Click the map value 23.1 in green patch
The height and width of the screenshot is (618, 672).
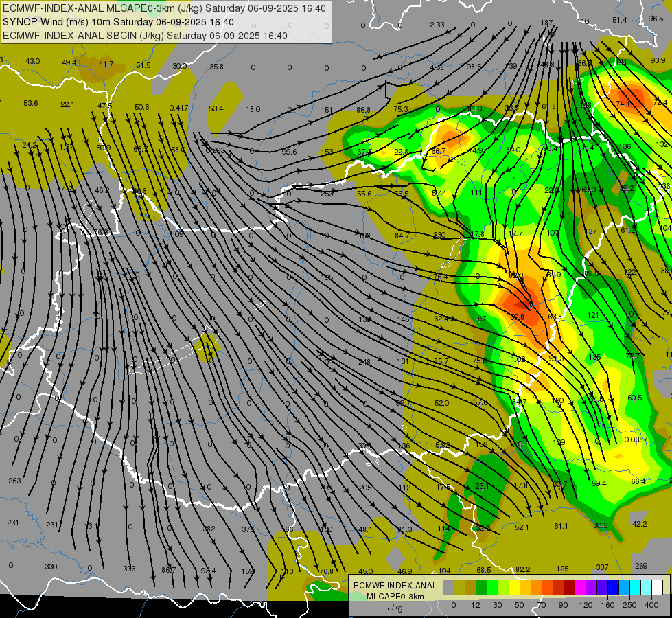[482, 486]
